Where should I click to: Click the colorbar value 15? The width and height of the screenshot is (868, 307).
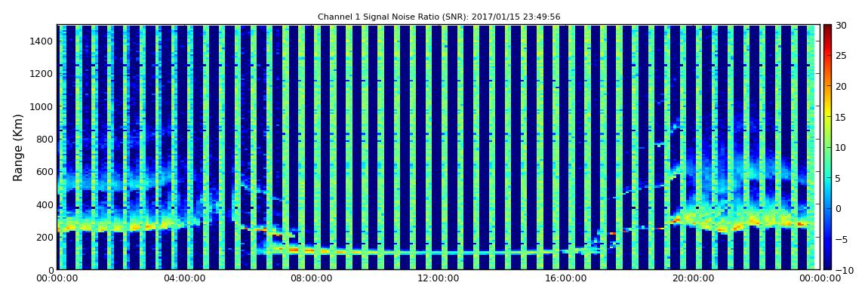click(842, 117)
